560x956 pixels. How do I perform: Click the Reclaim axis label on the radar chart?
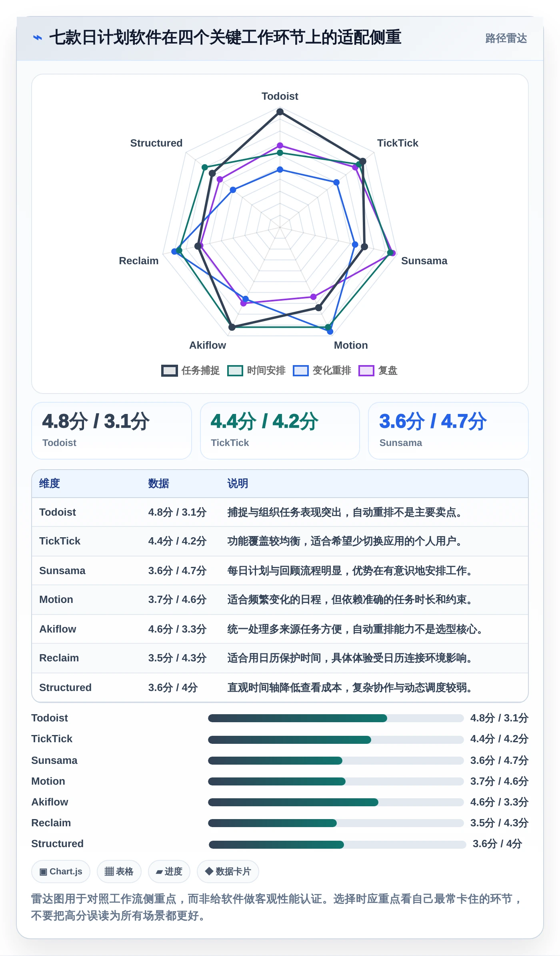[139, 261]
